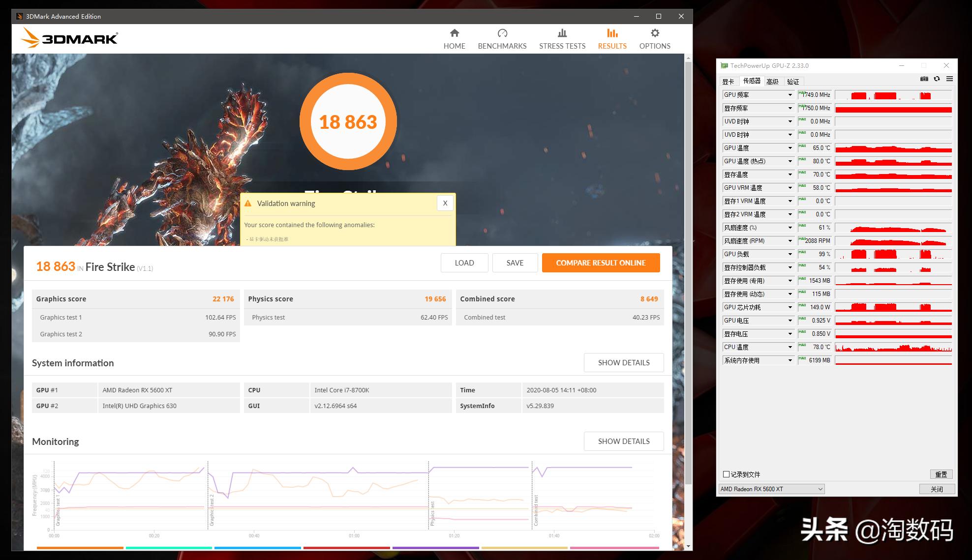Click COMPARE RESULT ONLINE
972x560 pixels.
click(x=601, y=263)
